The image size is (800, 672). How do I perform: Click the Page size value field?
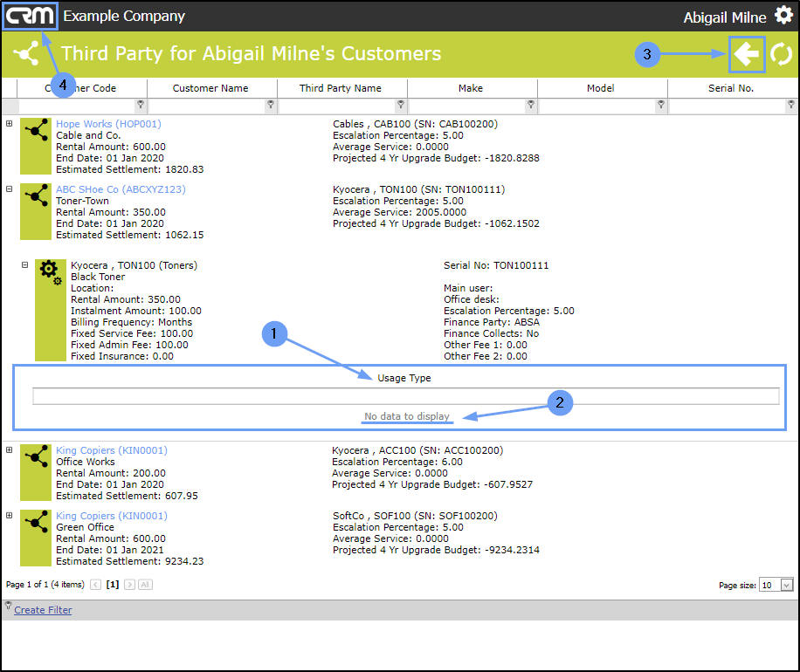[x=770, y=585]
